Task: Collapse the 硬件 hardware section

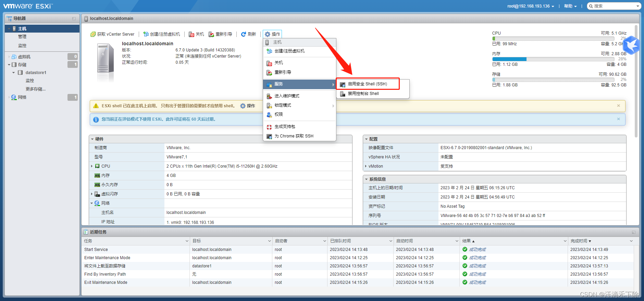Action: 92,139
